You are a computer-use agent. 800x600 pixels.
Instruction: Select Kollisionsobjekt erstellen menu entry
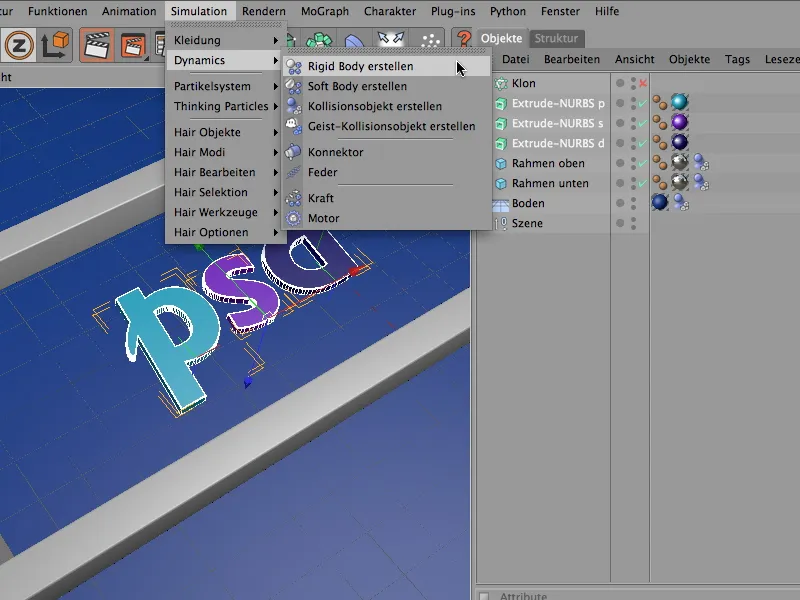pos(374,106)
